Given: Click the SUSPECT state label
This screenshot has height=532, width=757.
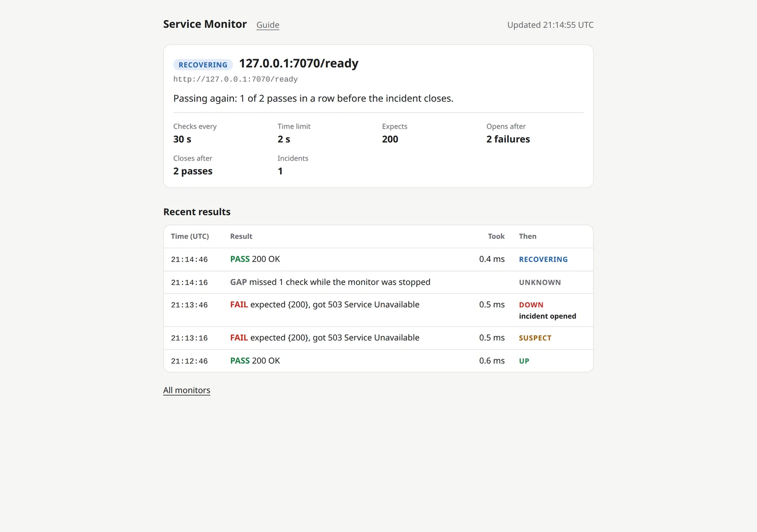Looking at the screenshot, I should [x=535, y=338].
